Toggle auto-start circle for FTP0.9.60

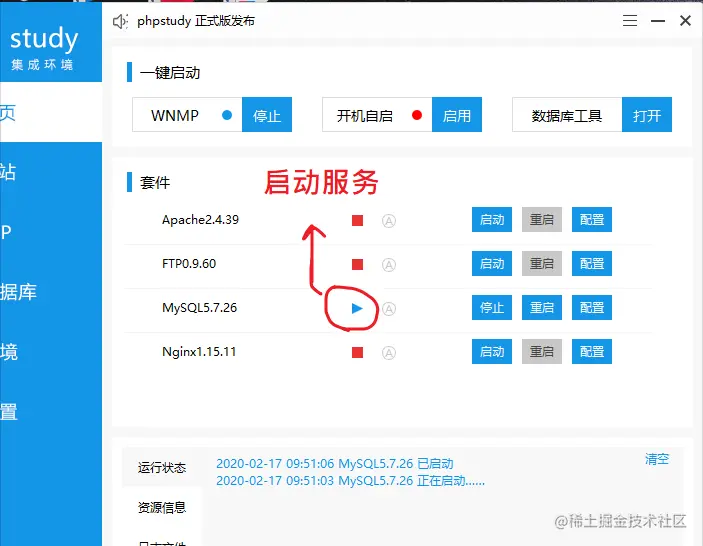point(389,265)
